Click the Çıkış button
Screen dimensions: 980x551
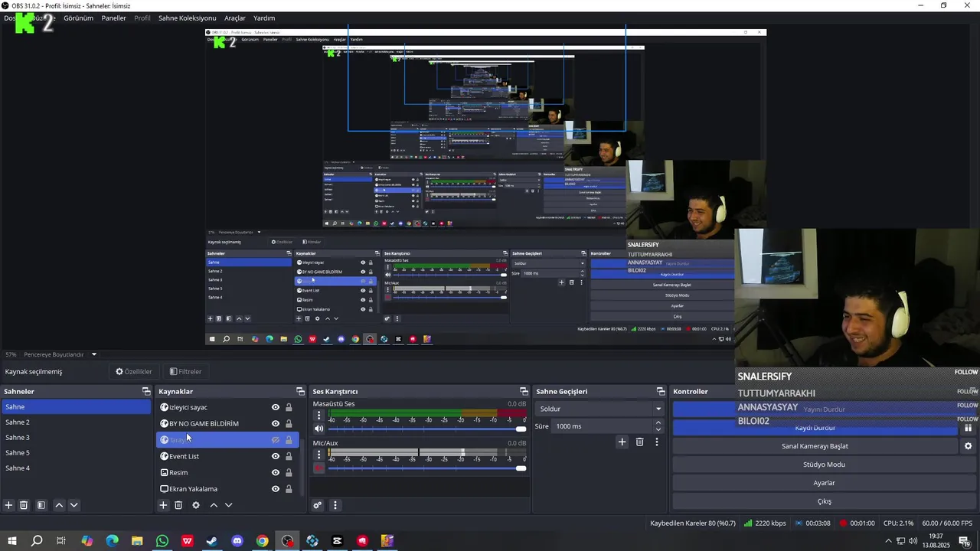click(x=824, y=501)
